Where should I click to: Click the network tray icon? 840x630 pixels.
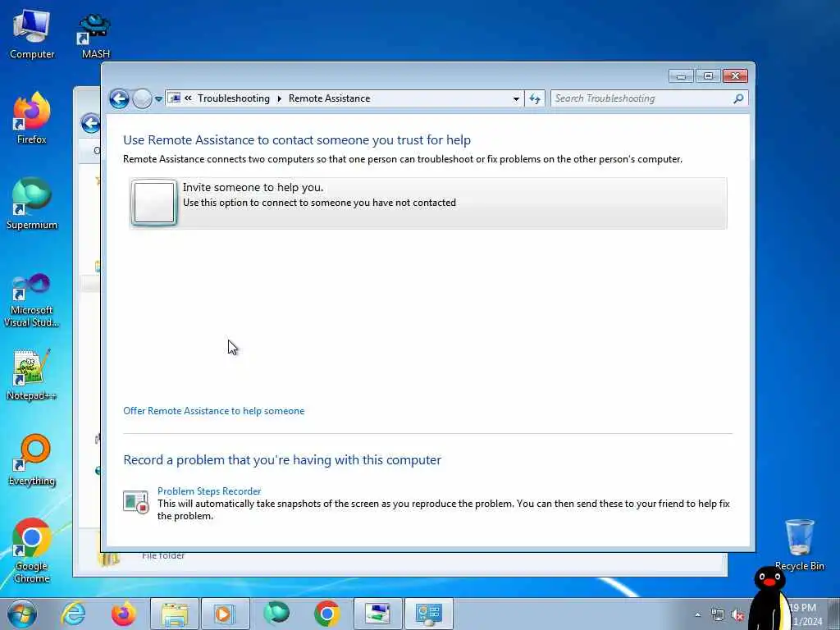point(717,615)
